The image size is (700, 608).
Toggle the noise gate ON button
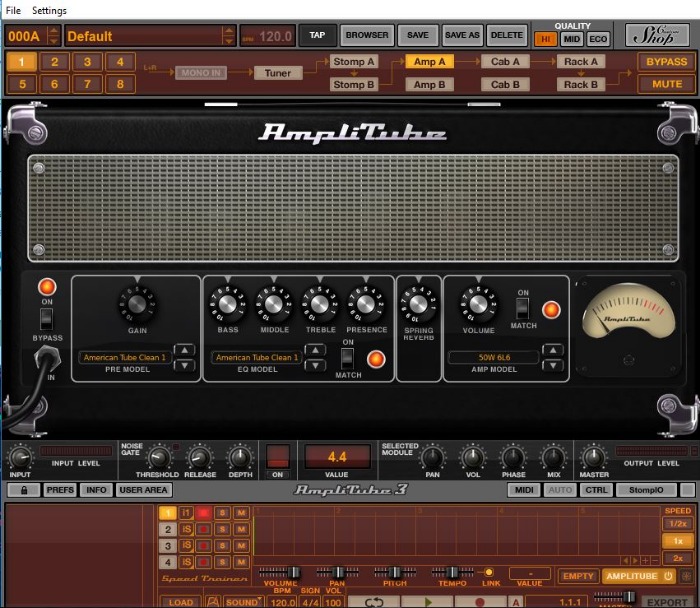[x=278, y=456]
